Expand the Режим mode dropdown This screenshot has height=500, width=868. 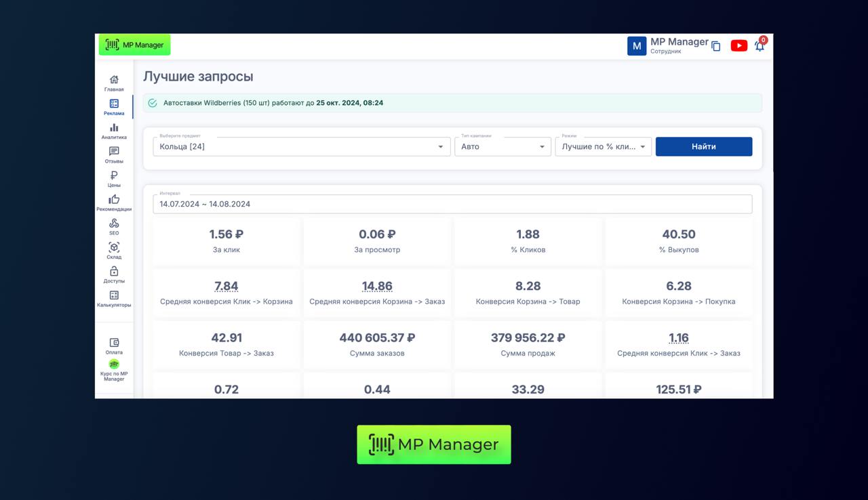[603, 146]
